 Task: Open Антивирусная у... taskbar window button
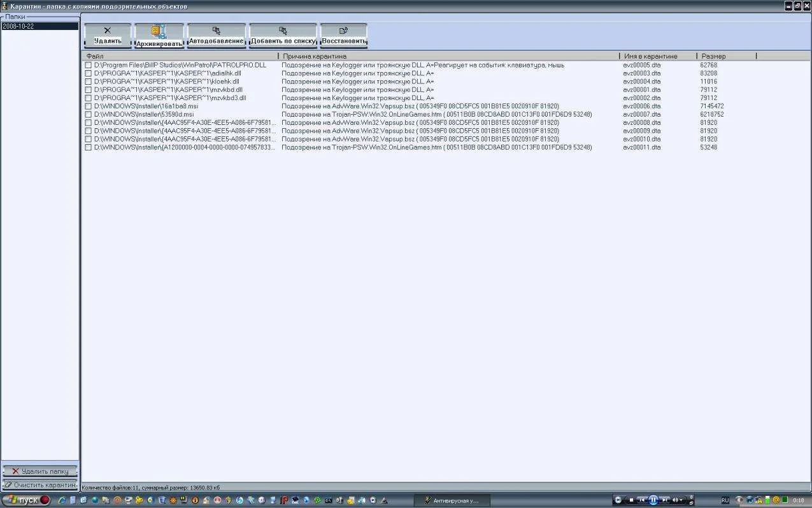[x=452, y=500]
